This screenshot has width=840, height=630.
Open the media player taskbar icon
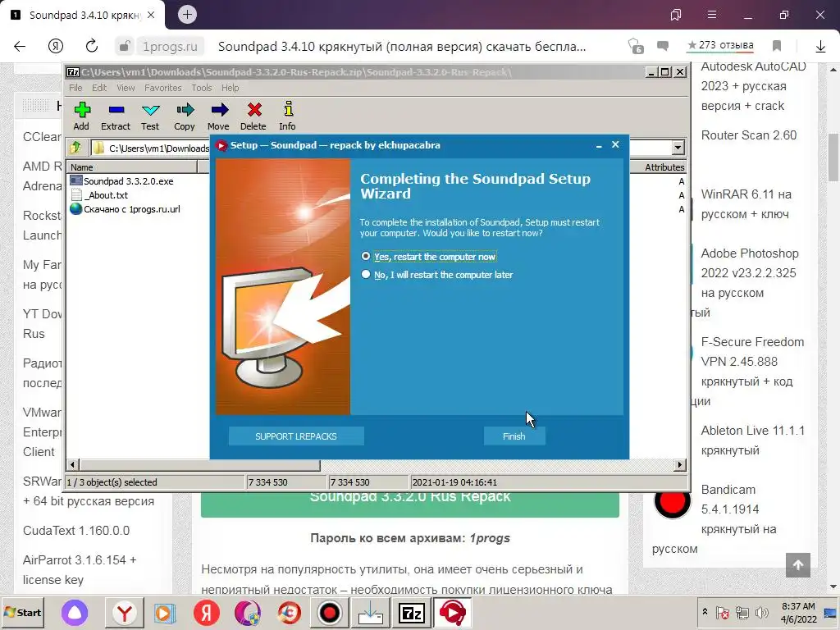(165, 612)
